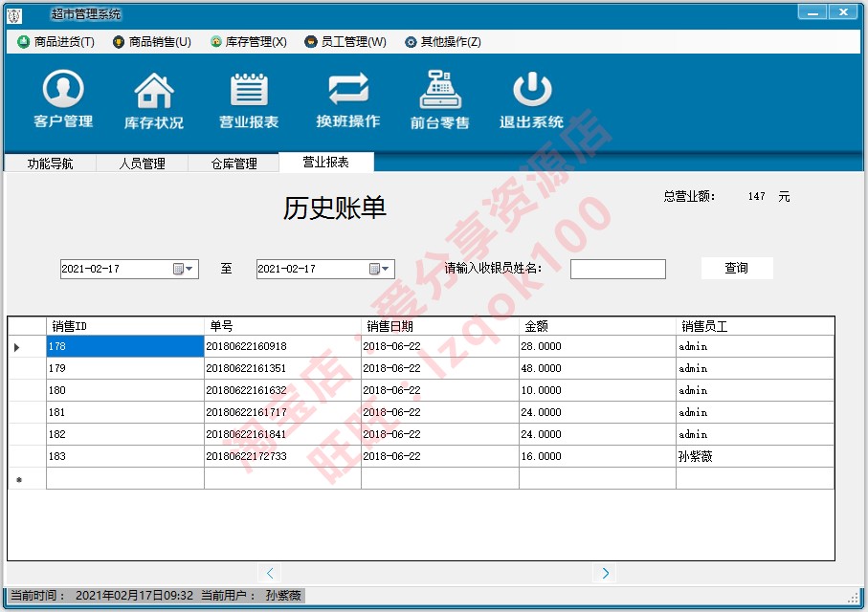
Task: Open the 员工管理(W) menu
Action: coord(345,41)
